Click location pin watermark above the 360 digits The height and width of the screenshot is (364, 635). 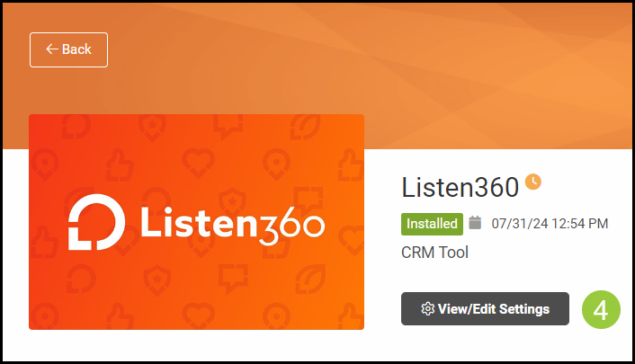[x=277, y=164]
